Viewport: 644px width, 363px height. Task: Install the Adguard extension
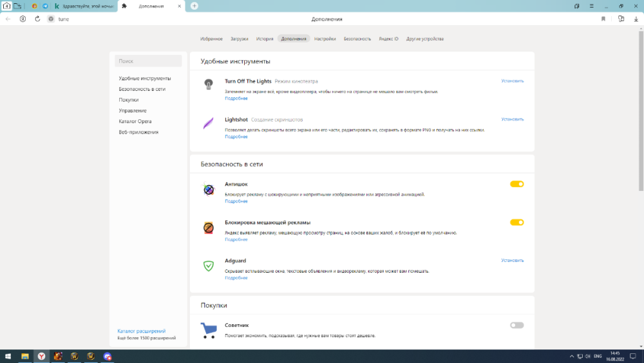[513, 260]
